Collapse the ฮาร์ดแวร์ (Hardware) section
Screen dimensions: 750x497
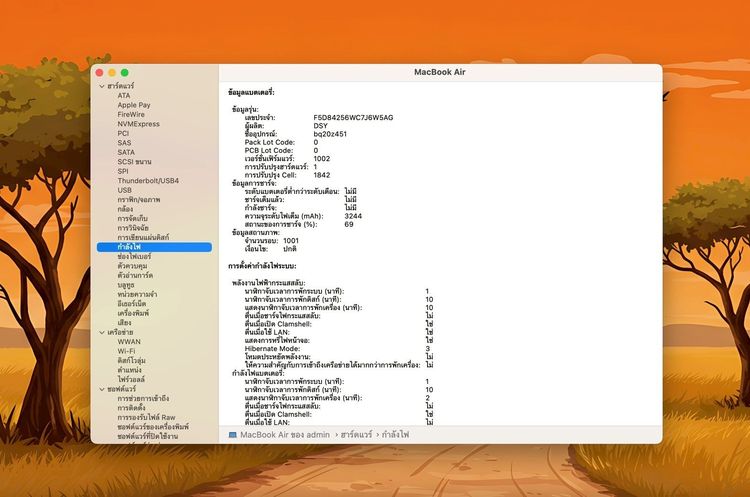click(x=101, y=86)
